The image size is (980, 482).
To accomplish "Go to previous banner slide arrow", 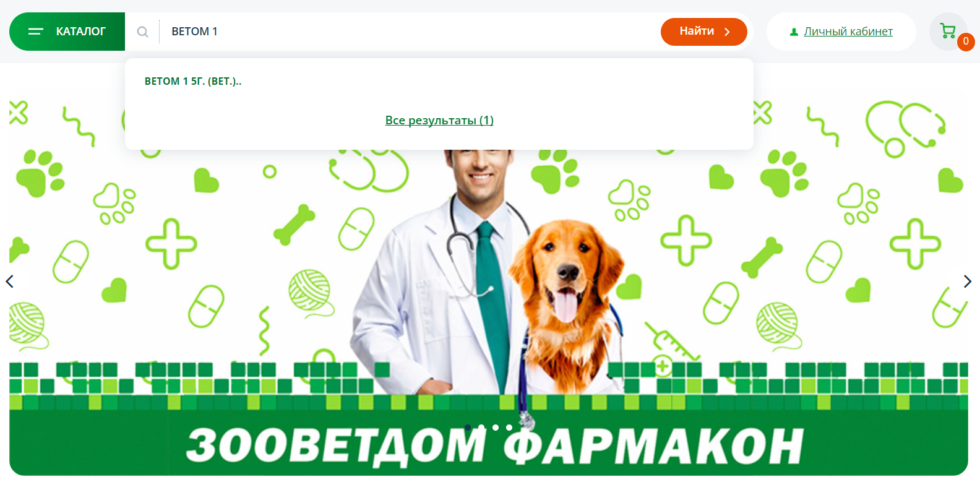I will point(10,282).
